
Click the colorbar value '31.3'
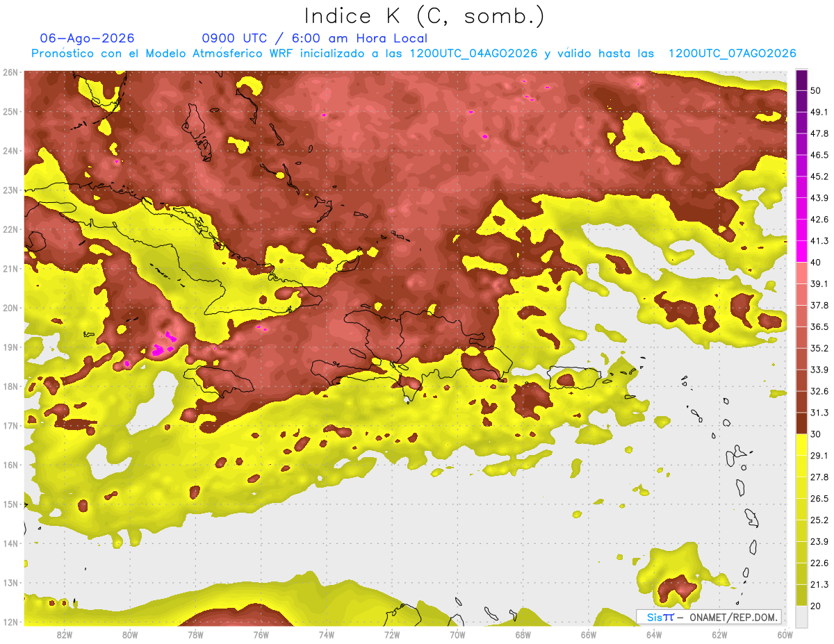(x=819, y=413)
